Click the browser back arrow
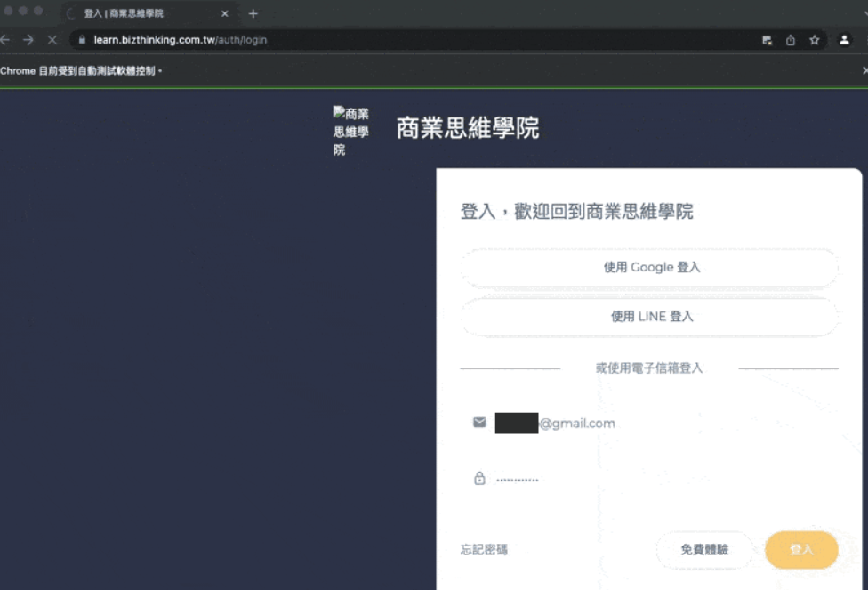868x590 pixels. pyautogui.click(x=5, y=40)
